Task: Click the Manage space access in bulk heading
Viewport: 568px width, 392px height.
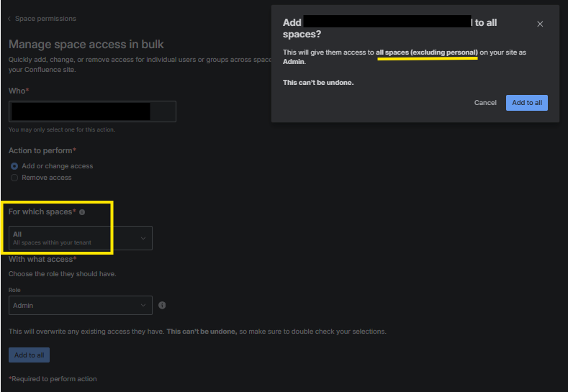Action: point(86,44)
